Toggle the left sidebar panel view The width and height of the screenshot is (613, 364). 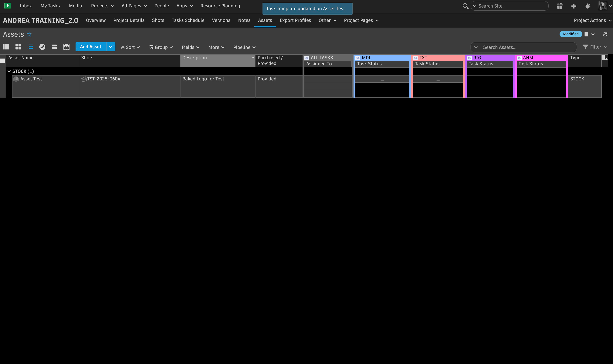coord(6,47)
